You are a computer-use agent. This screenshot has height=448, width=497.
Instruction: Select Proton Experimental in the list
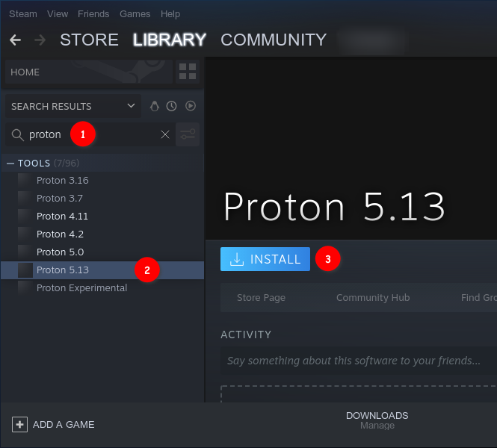click(x=102, y=288)
